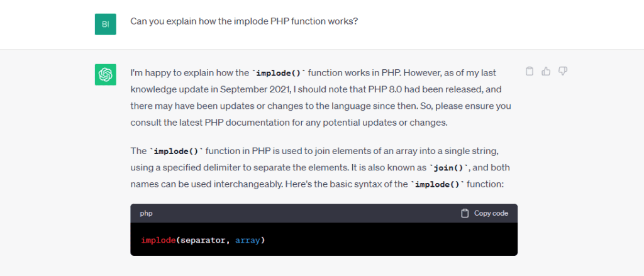Viewport: 644px width, 276px height.
Task: Click the user question about implode
Action: [244, 21]
